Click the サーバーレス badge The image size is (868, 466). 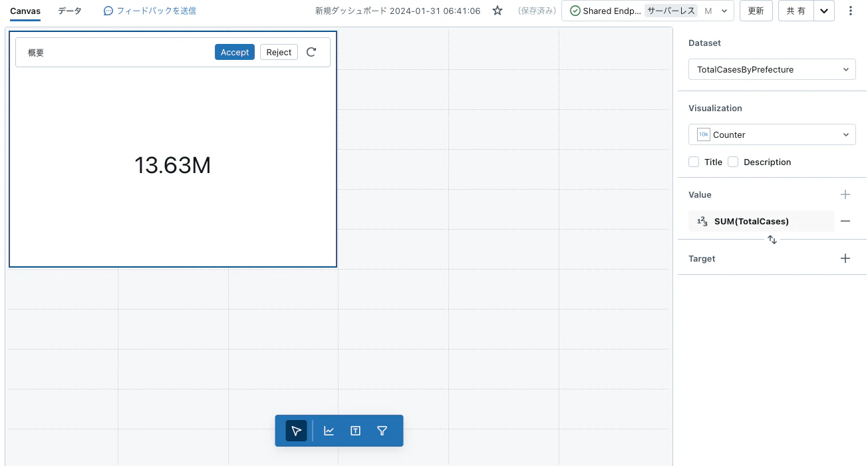672,11
